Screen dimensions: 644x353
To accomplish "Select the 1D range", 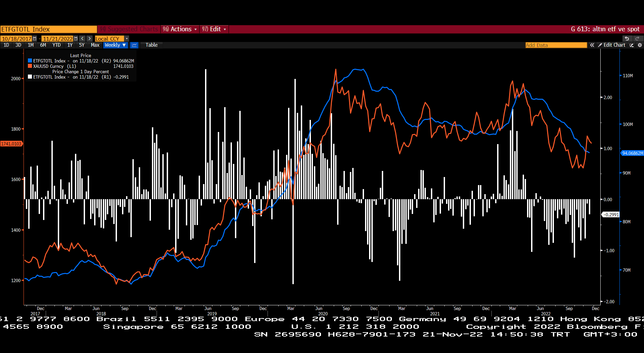I will [x=6, y=45].
